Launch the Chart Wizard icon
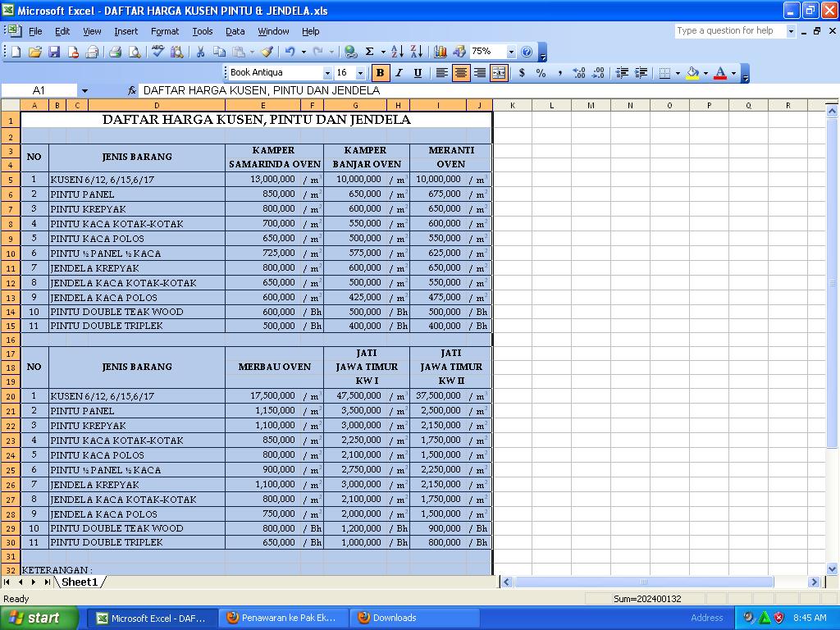The height and width of the screenshot is (630, 840). [441, 52]
